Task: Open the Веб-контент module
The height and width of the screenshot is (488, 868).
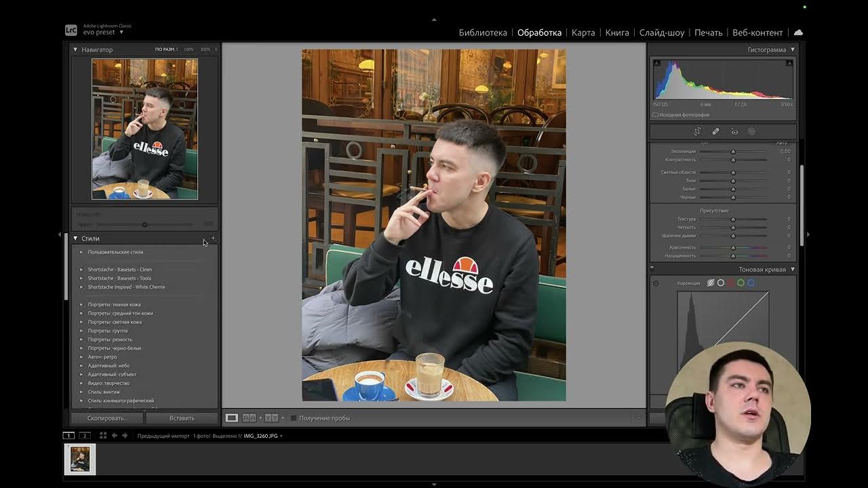Action: (x=757, y=33)
